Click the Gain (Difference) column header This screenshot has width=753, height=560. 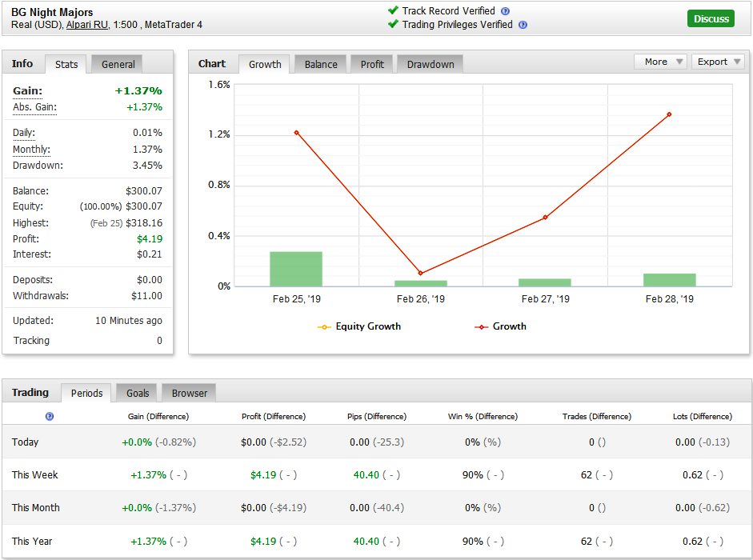158,416
